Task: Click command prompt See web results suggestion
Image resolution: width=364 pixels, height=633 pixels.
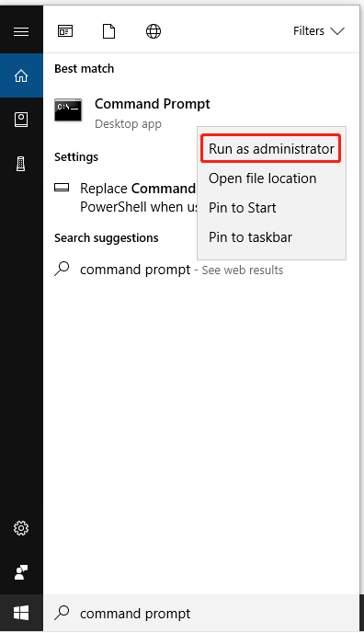Action: 168,270
